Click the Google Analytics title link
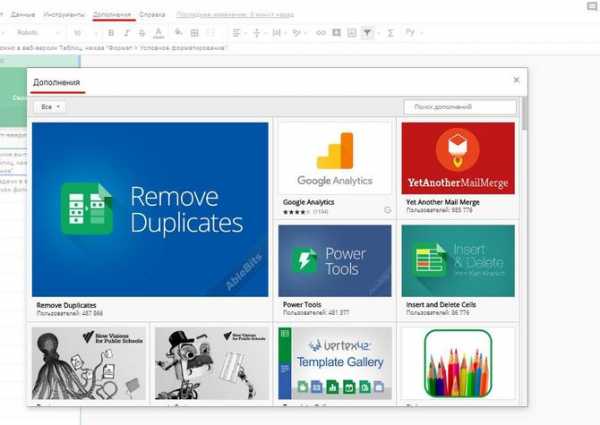 pos(308,202)
